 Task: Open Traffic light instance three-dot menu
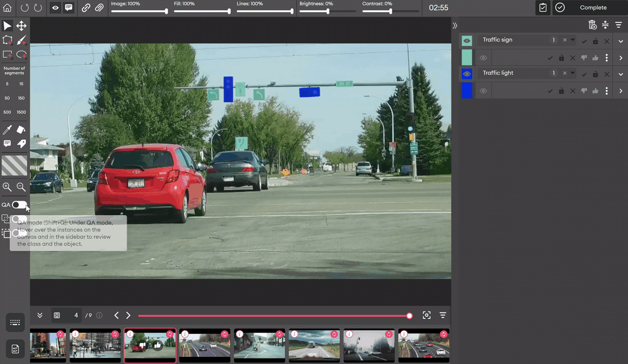(607, 91)
